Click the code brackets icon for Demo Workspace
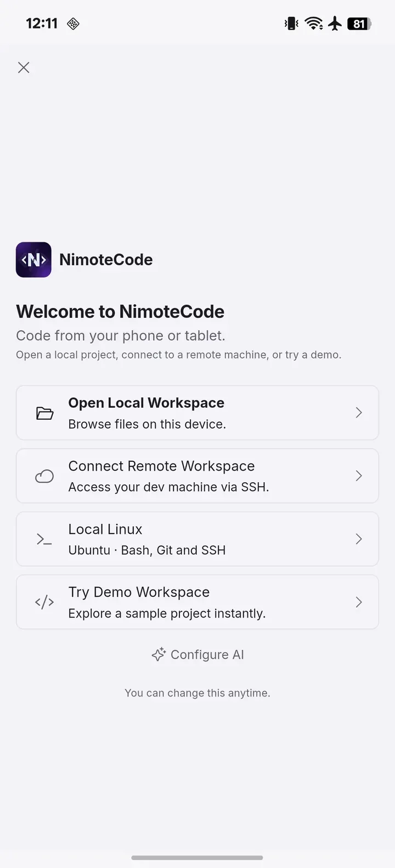The height and width of the screenshot is (868, 395). 44,602
